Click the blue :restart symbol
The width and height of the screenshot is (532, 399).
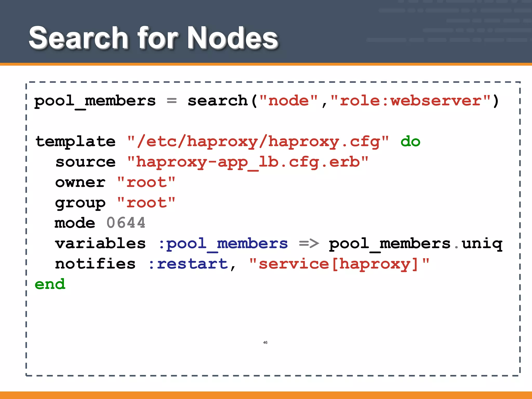188,264
